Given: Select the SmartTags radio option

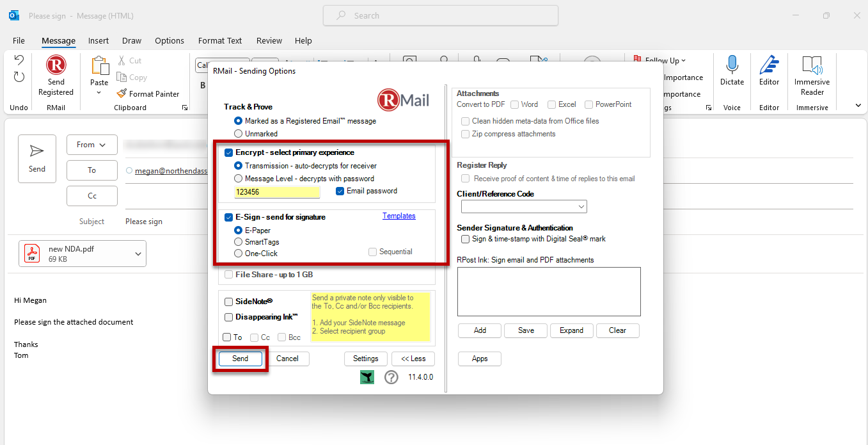Looking at the screenshot, I should [238, 242].
